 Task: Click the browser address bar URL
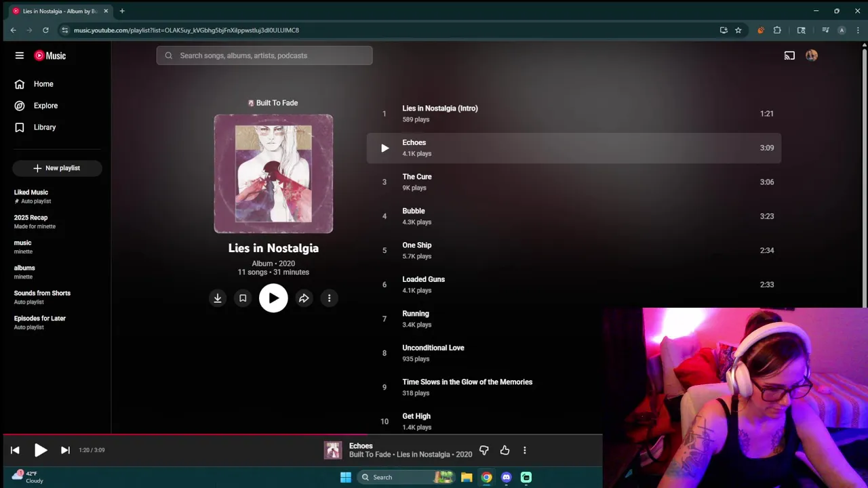point(186,30)
